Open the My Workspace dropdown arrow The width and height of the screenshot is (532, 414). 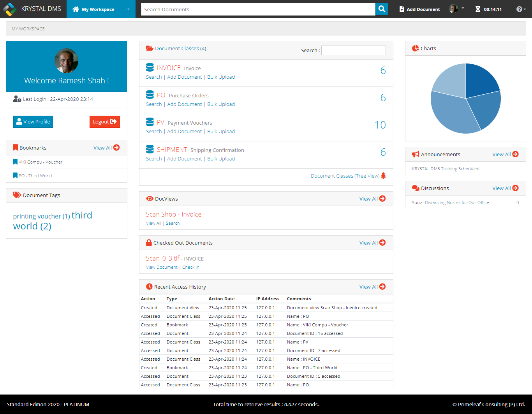(129, 9)
